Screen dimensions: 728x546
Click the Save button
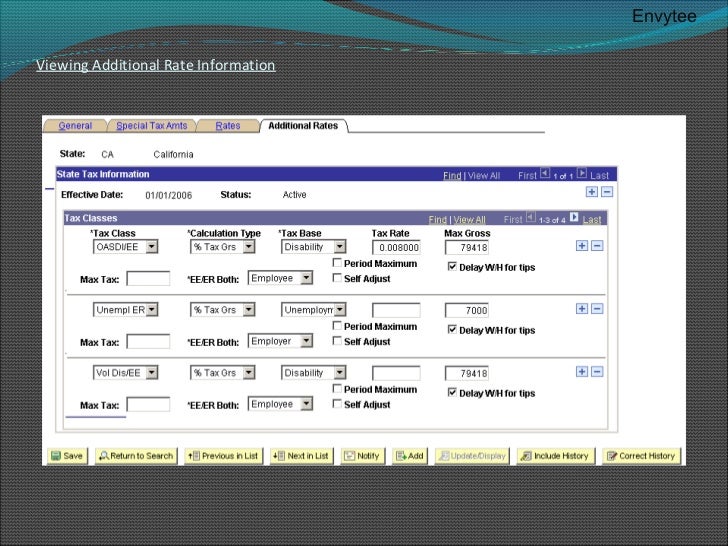click(x=67, y=456)
